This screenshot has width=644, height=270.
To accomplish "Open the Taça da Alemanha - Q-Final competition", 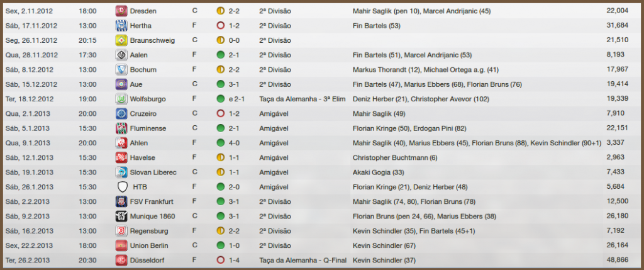I will click(299, 260).
